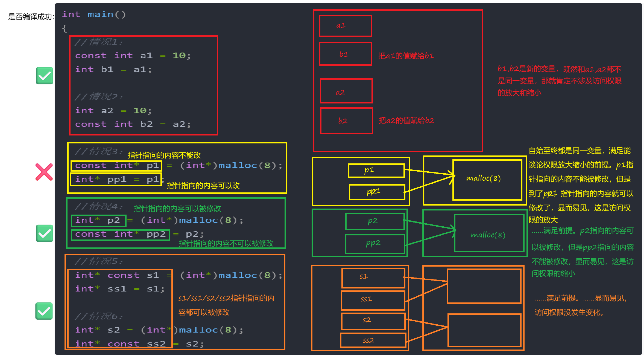Screen dimensions: 644x358
Task: Click the green checkmark beside 情况1 and 情况2 code
Action: click(x=44, y=76)
